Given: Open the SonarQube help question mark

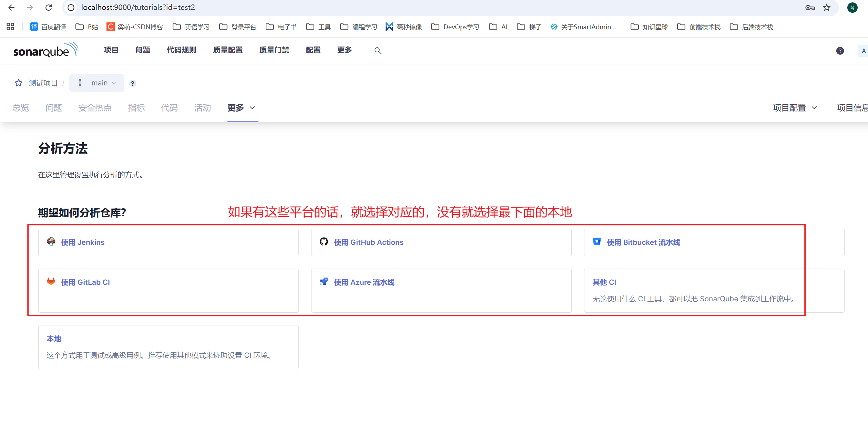Looking at the screenshot, I should pyautogui.click(x=840, y=51).
